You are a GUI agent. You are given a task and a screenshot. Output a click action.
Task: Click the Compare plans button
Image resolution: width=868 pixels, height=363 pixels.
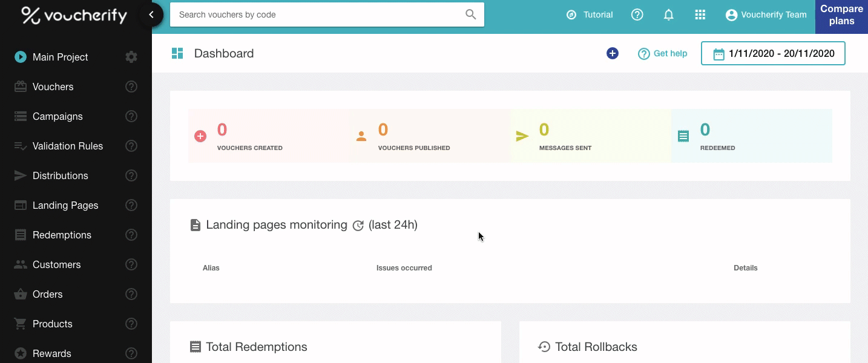(841, 16)
